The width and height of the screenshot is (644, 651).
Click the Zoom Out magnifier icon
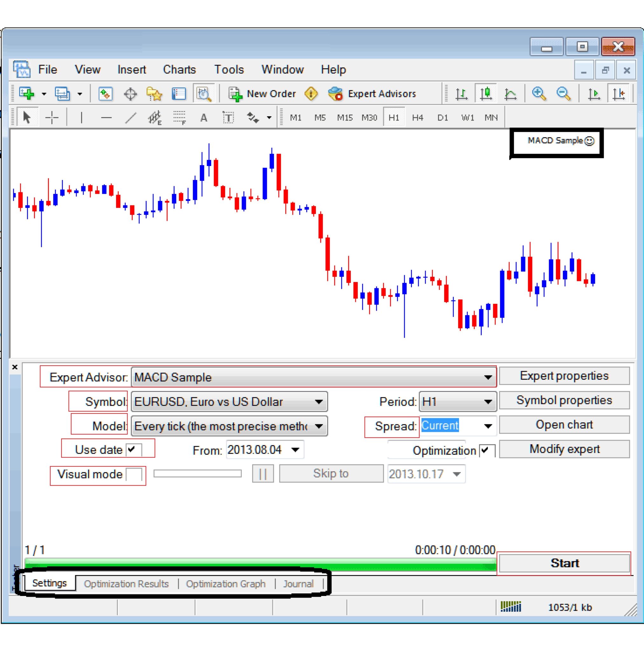click(564, 93)
